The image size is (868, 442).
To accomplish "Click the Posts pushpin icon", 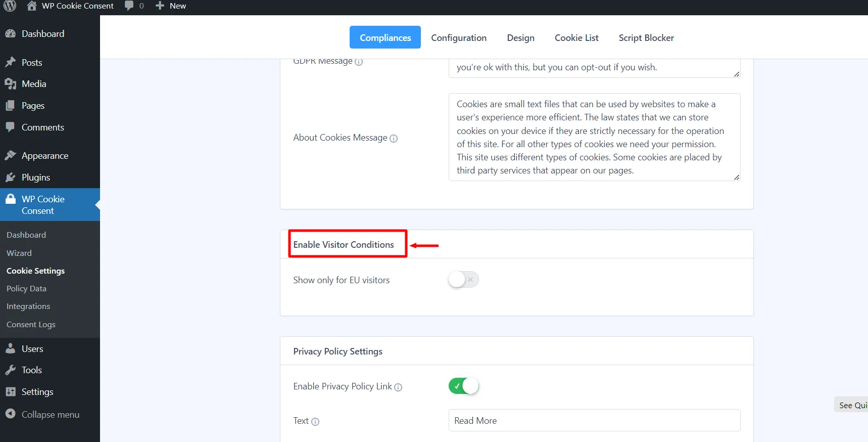I will click(11, 62).
